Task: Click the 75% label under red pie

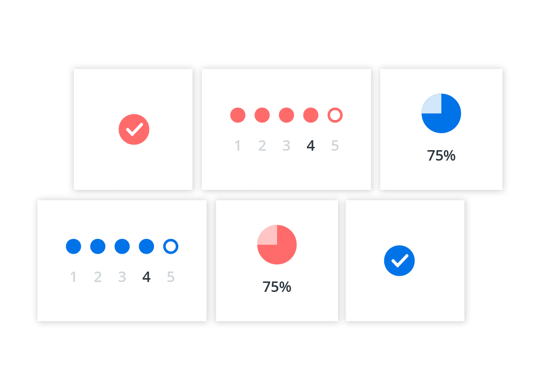Action: [277, 287]
